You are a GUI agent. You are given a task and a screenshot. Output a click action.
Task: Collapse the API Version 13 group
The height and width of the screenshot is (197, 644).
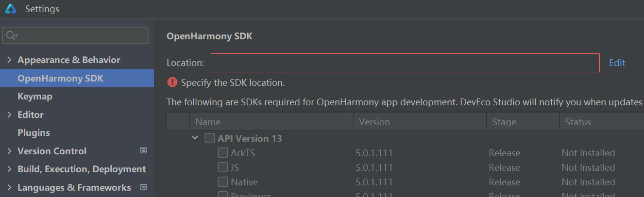[195, 138]
